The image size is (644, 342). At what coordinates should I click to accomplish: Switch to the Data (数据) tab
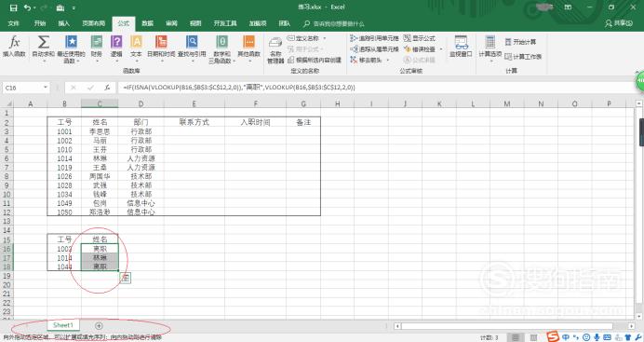(x=147, y=23)
